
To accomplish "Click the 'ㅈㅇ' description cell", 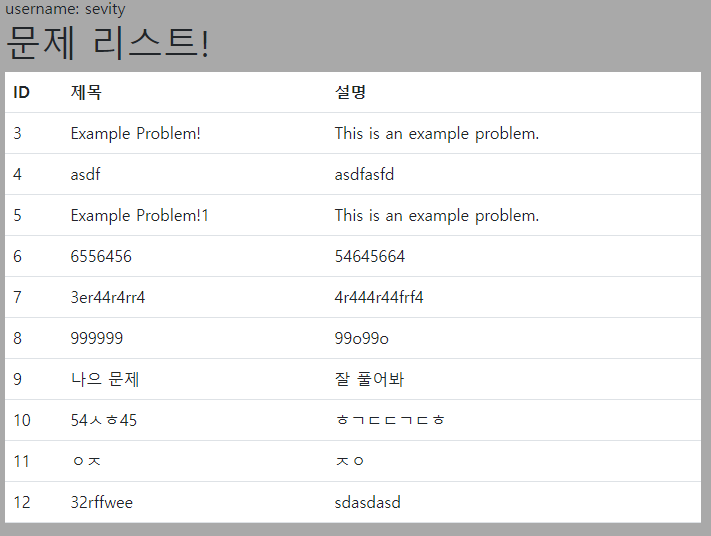I will [349, 461].
